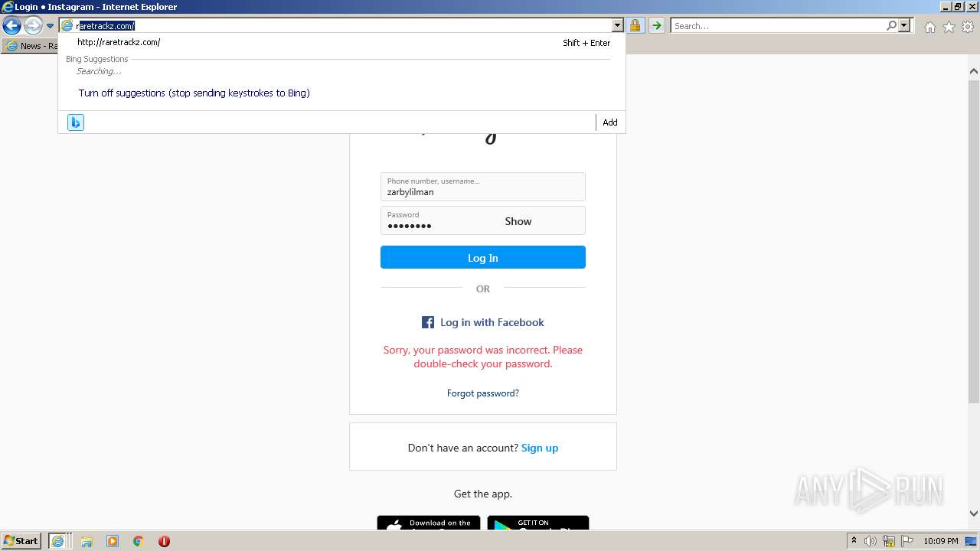Click the green Go arrow button
This screenshot has height=551, width=980.
656,25
